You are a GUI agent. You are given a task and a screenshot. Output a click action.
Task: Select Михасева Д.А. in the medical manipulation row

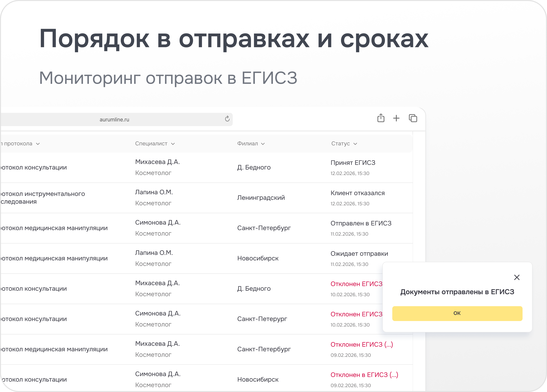pyautogui.click(x=158, y=344)
